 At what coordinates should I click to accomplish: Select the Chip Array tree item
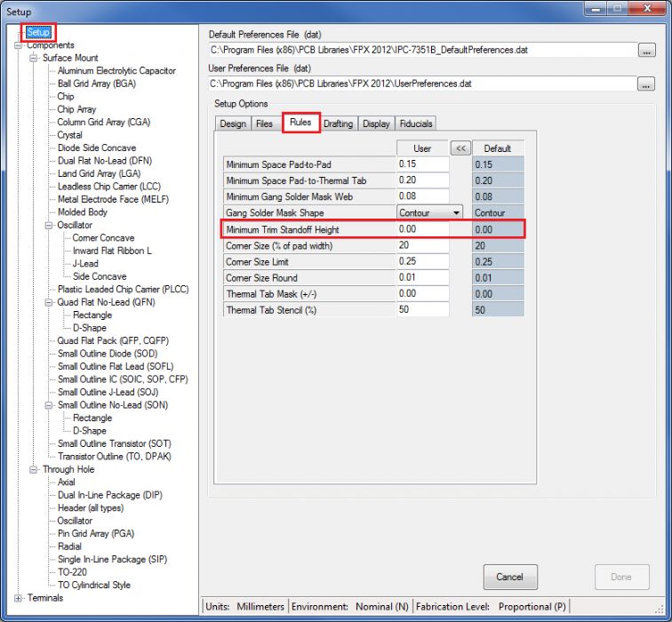click(x=76, y=109)
